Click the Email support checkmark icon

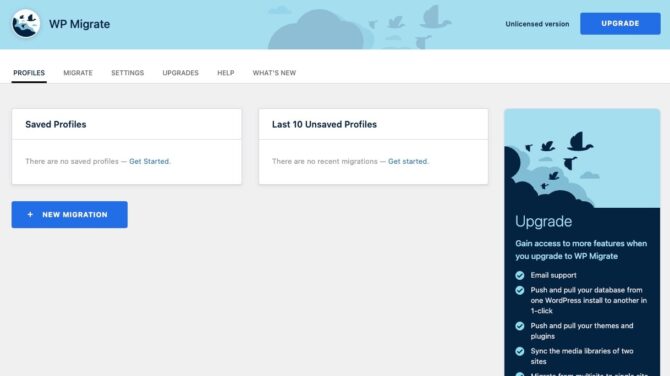pyautogui.click(x=520, y=275)
